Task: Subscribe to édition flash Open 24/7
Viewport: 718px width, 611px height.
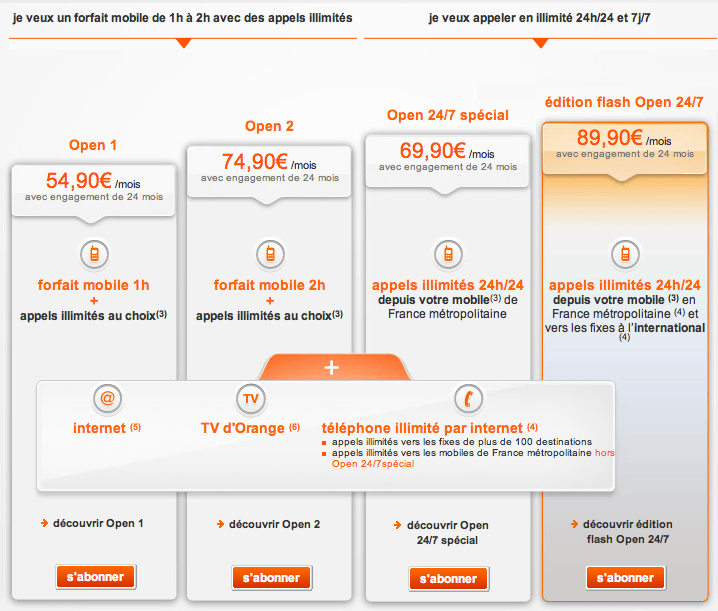Action: [x=625, y=578]
